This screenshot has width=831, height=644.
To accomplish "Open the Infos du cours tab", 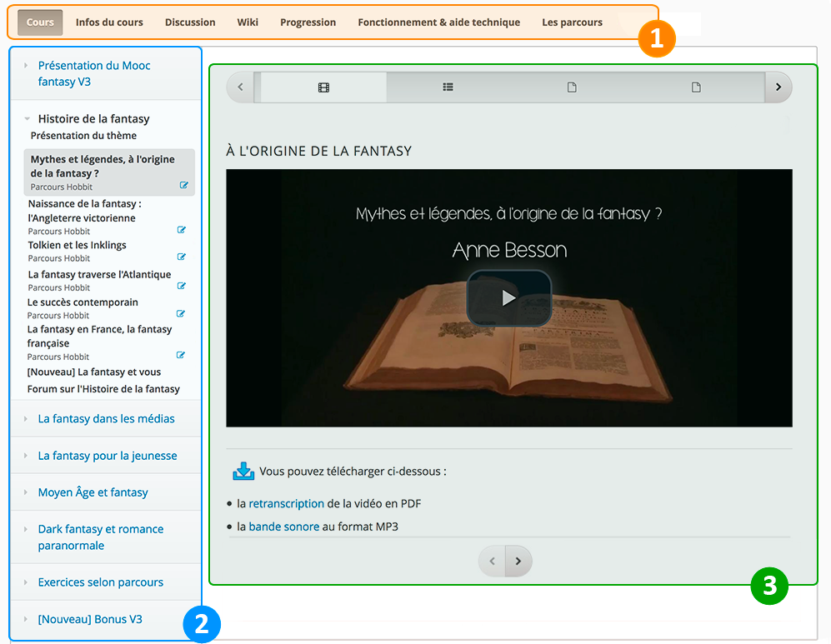I will 109,22.
